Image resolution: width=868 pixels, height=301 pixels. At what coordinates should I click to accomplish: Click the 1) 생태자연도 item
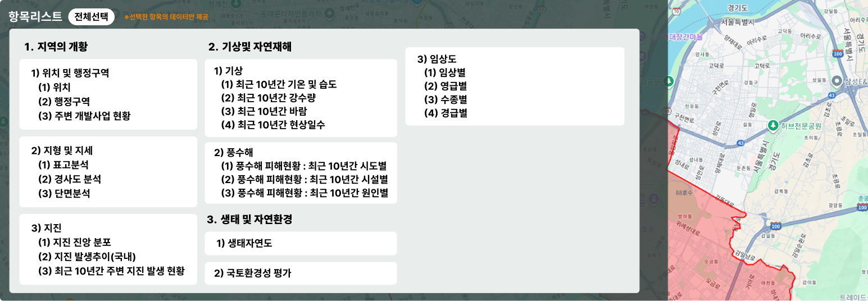tap(244, 243)
